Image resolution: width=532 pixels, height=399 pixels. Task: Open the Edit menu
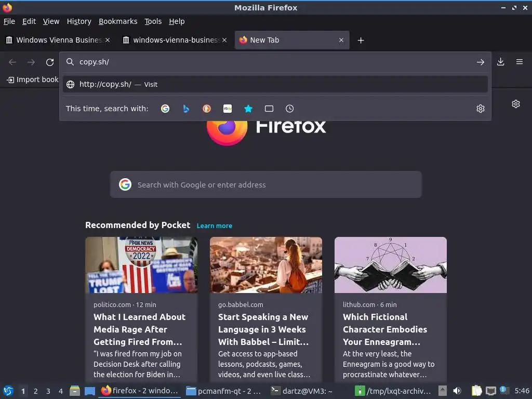(29, 21)
